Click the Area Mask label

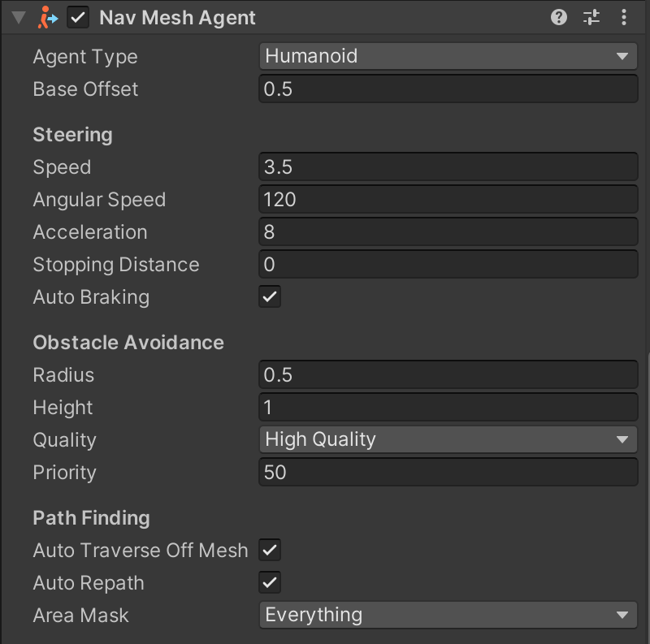[x=80, y=616]
